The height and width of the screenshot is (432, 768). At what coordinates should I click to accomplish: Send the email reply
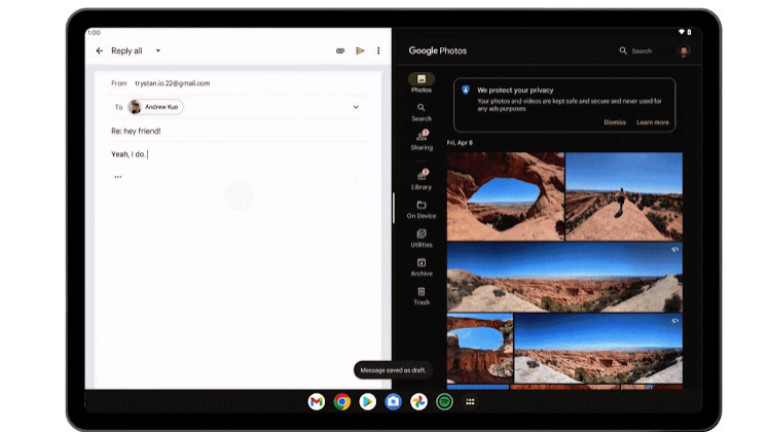coord(360,51)
